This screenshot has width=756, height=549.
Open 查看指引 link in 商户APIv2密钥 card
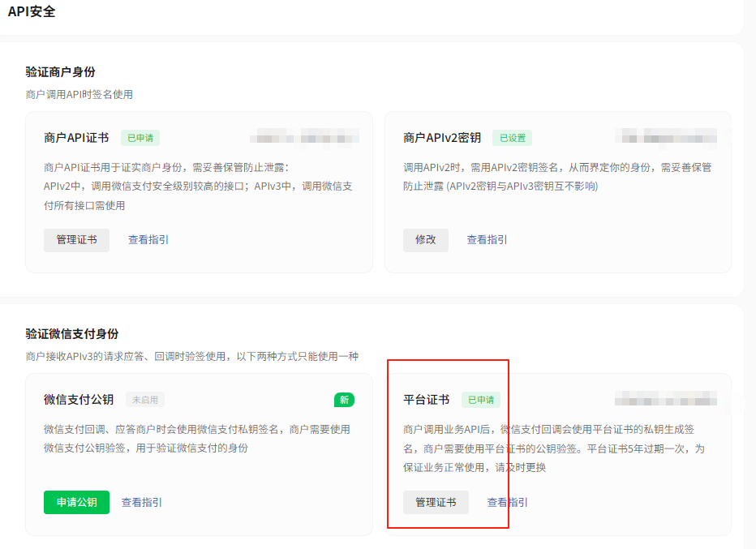487,240
